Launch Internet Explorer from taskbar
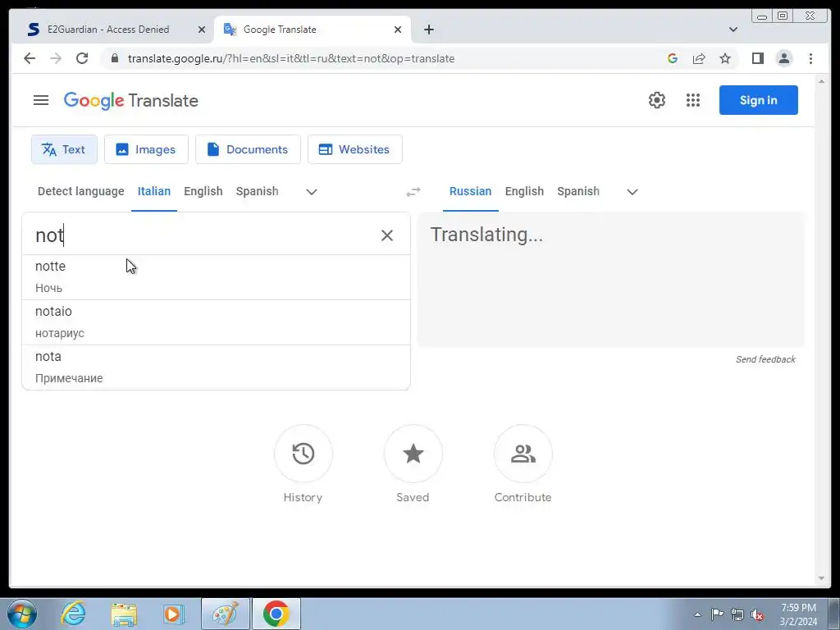This screenshot has height=630, width=840. pos(73,614)
